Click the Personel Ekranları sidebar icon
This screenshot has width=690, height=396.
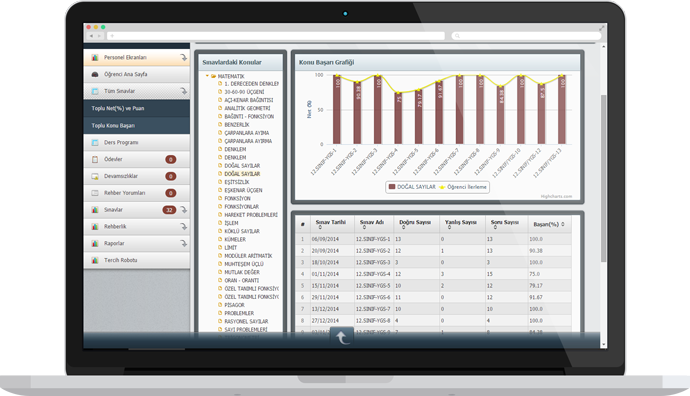[x=95, y=58]
